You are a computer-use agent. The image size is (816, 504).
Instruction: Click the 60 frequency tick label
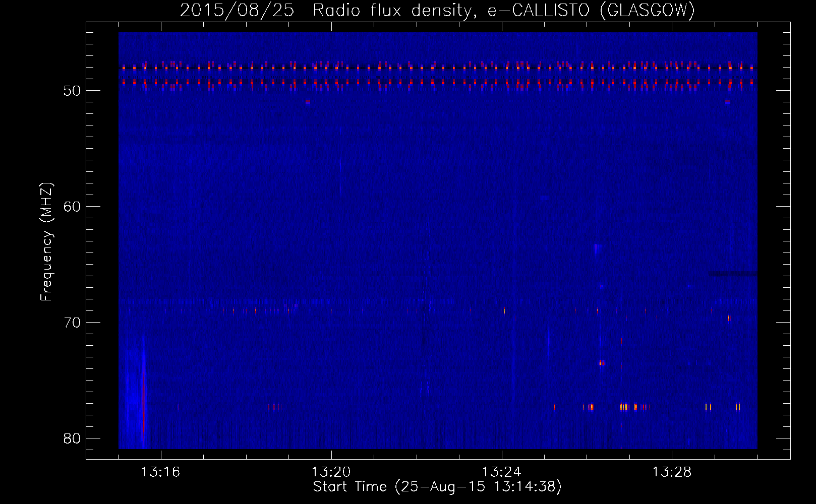coord(72,207)
